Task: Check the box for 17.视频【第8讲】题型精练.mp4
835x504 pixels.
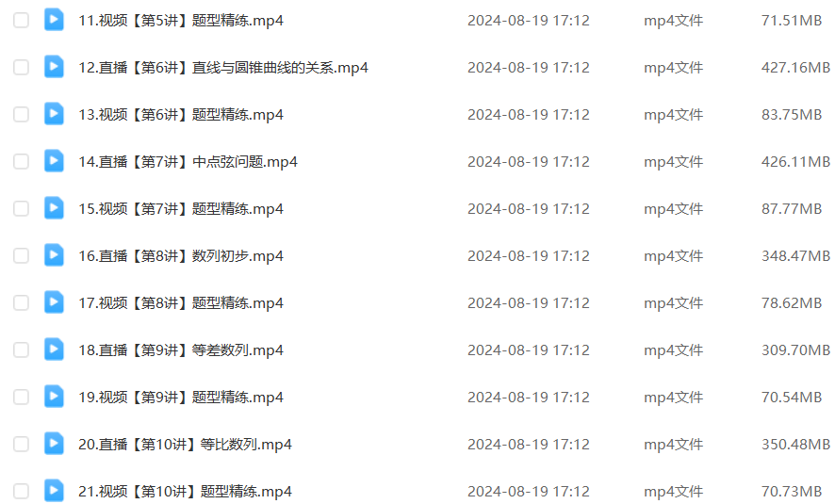Action: (22, 302)
